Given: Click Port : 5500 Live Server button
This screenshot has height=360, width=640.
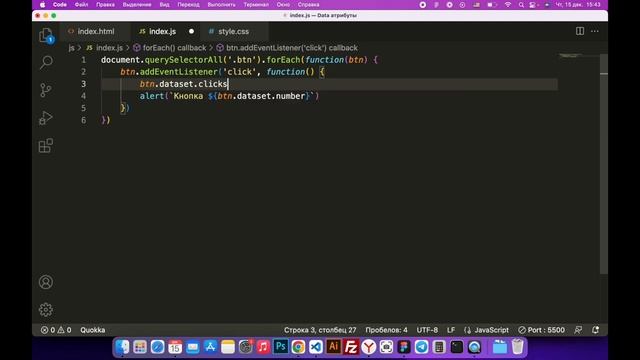Looking at the screenshot, I should 541,330.
